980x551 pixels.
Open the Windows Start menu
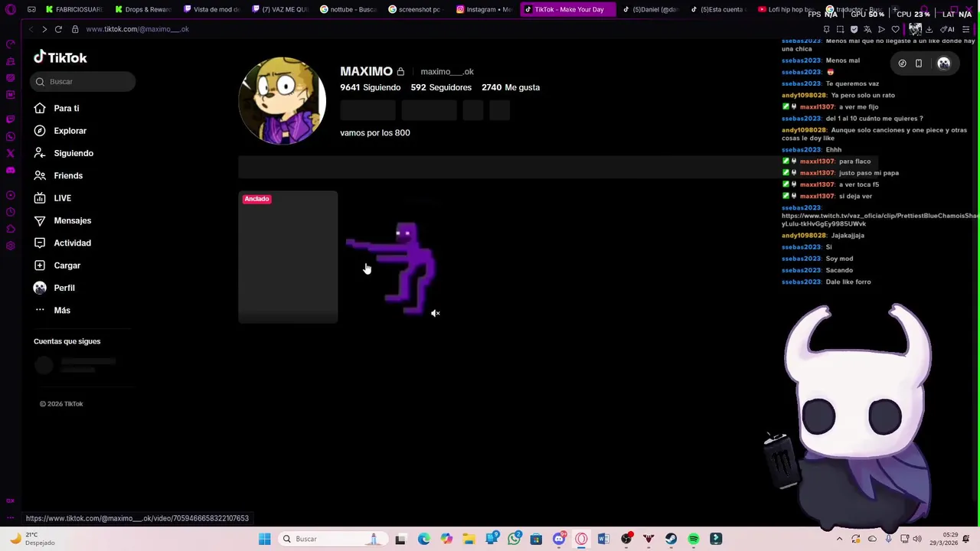pyautogui.click(x=264, y=539)
